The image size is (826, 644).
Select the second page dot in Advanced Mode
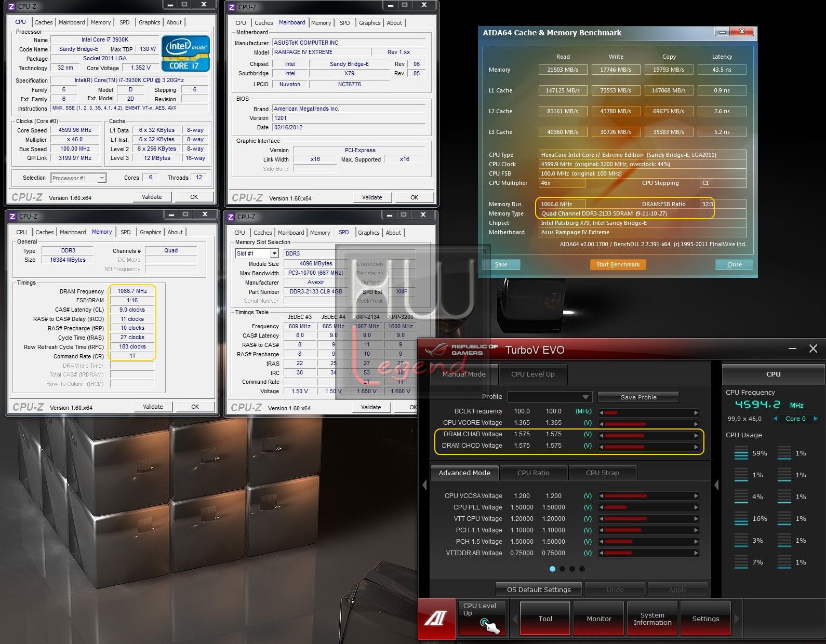(x=562, y=569)
